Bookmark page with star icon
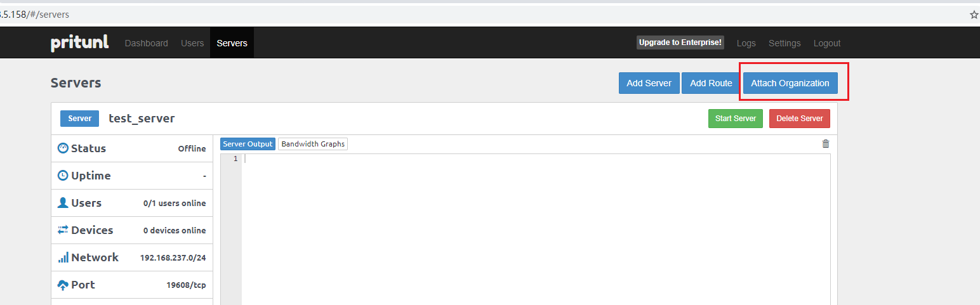This screenshot has height=305, width=980. (974, 15)
